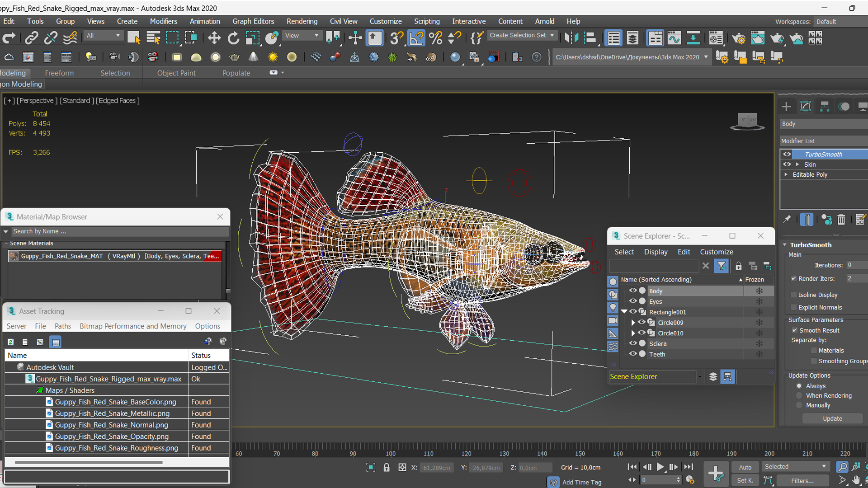Screen dimensions: 868x488
Task: Switch Asset Tracking to table view
Action: point(56,342)
